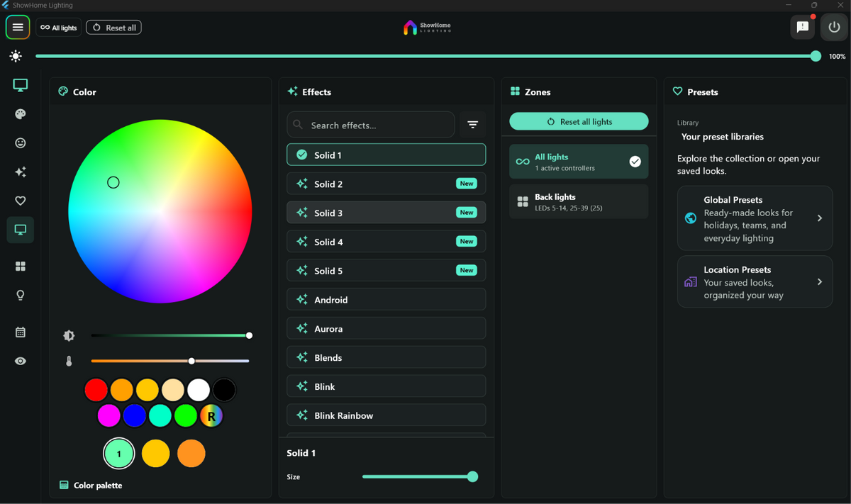The image size is (851, 504).
Task: Open the Global Presets card
Action: point(755,218)
